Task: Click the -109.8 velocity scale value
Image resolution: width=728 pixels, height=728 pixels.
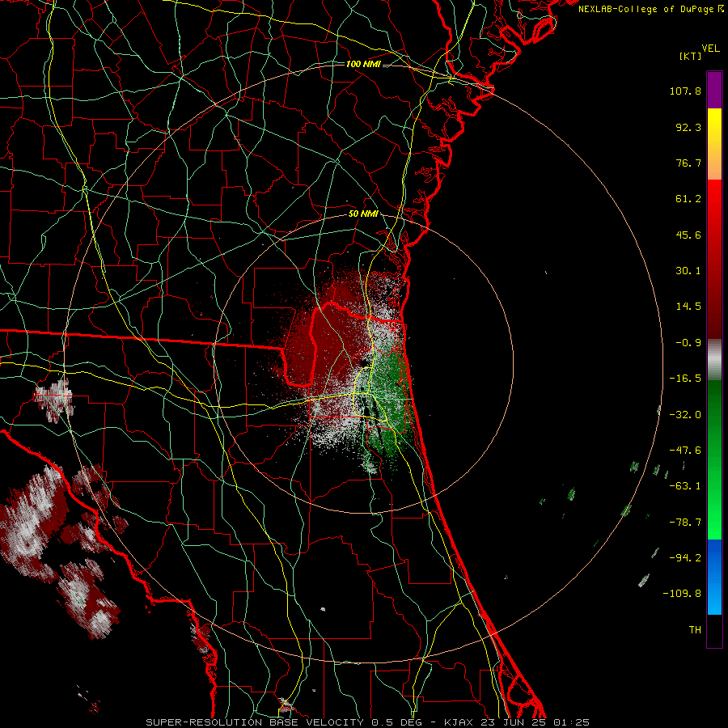Action: coord(682,594)
